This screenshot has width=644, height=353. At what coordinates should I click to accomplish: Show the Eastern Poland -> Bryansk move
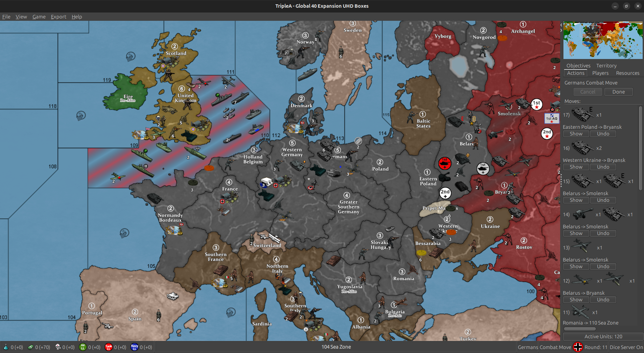coord(576,134)
